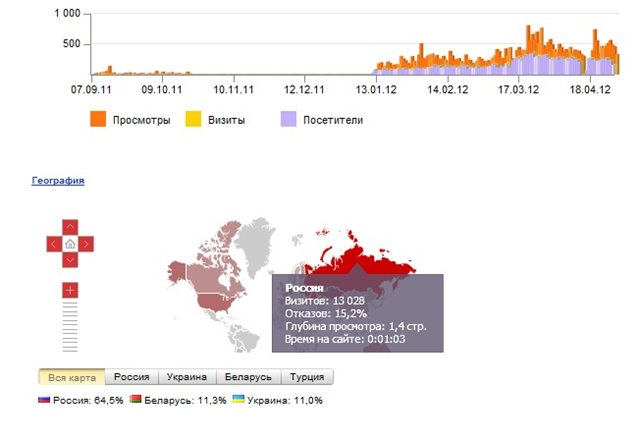The height and width of the screenshot is (441, 640).
Task: Open the География link
Action: click(x=58, y=181)
